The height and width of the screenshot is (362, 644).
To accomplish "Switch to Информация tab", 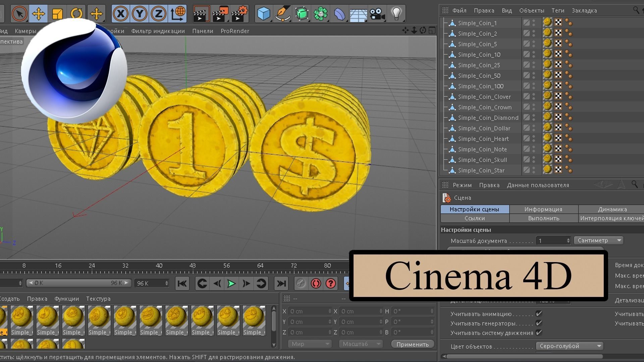I will pos(543,209).
